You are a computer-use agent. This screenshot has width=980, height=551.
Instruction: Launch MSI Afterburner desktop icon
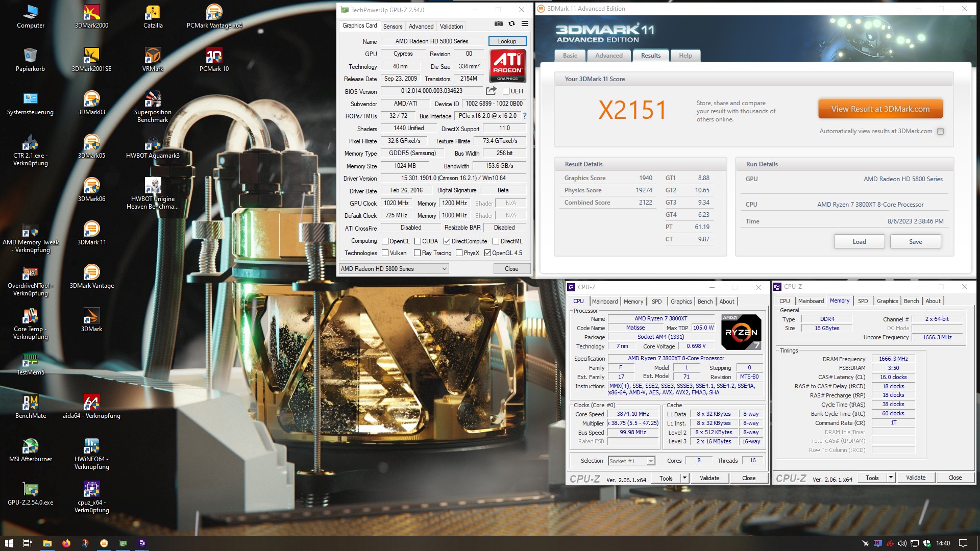click(30, 450)
